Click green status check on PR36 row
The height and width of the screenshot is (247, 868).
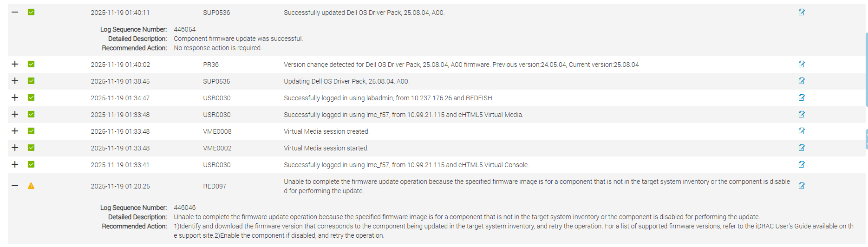click(x=31, y=65)
